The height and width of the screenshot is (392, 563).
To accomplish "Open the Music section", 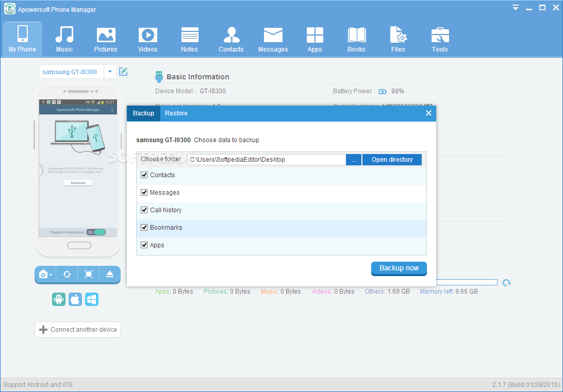I will [64, 40].
